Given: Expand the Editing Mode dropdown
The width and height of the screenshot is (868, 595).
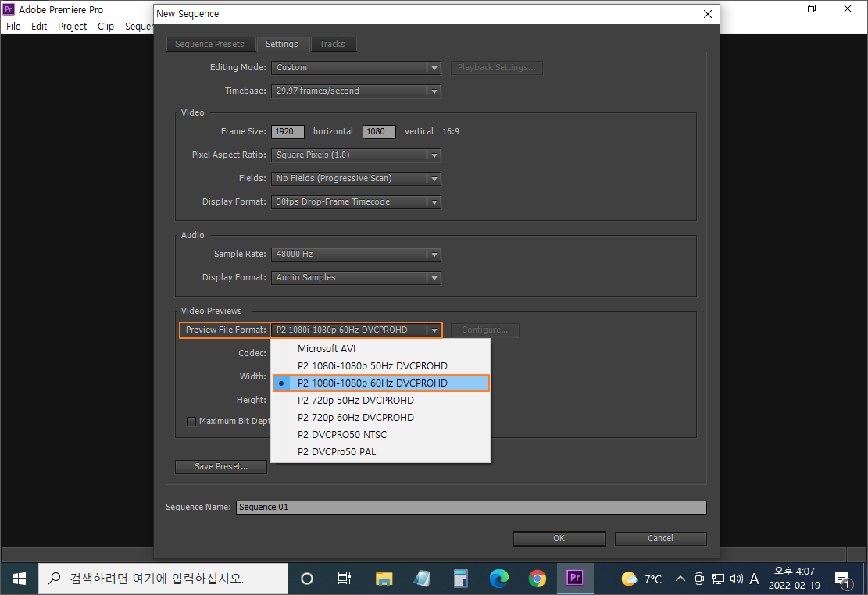Looking at the screenshot, I should click(x=356, y=67).
